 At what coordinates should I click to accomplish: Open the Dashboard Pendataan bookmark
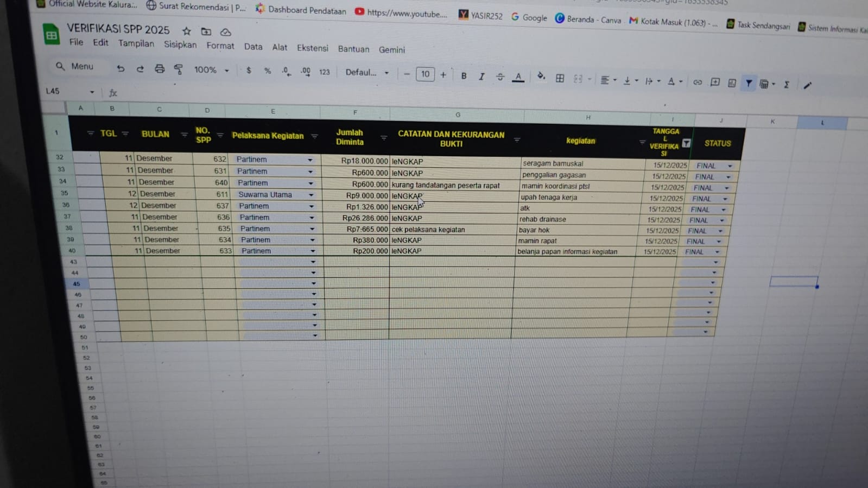point(301,10)
